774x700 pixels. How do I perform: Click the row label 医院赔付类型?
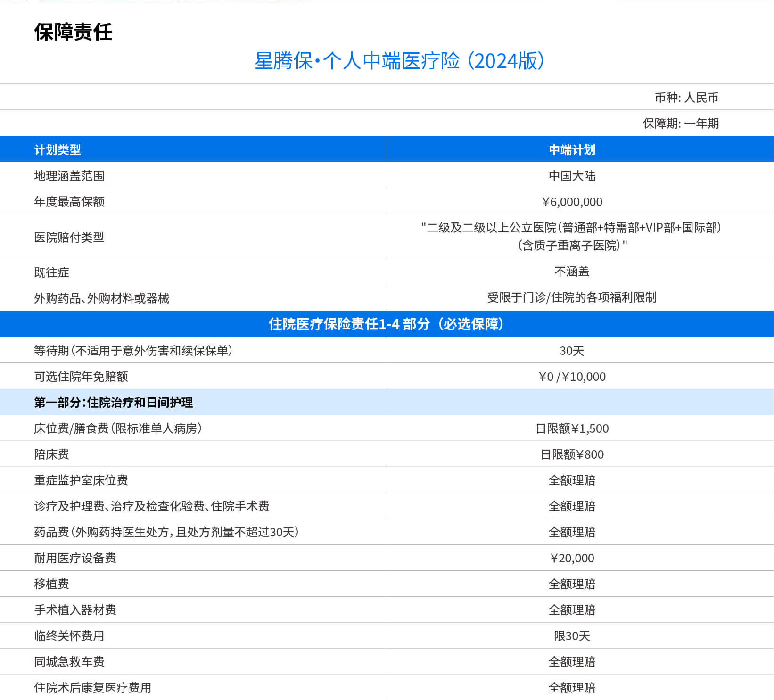click(69, 237)
